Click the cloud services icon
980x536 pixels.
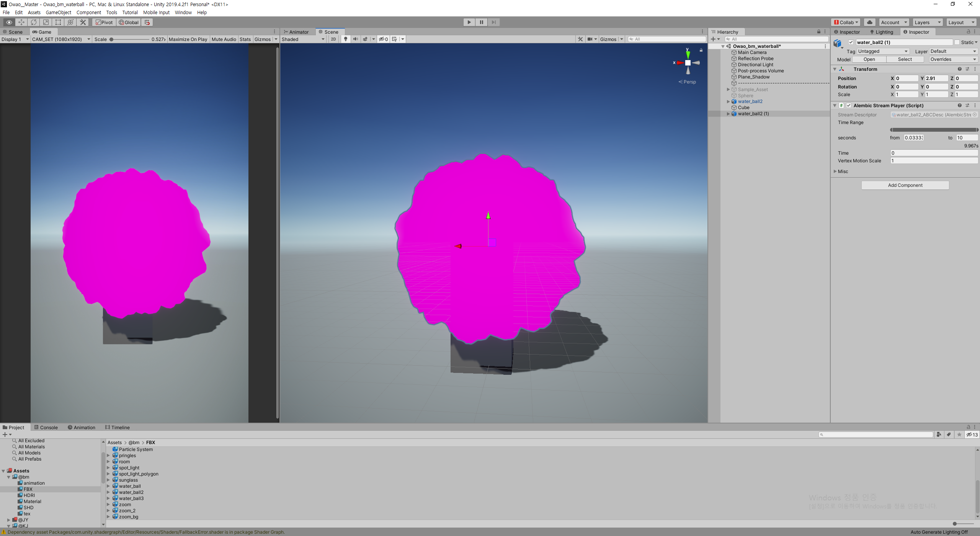(870, 22)
